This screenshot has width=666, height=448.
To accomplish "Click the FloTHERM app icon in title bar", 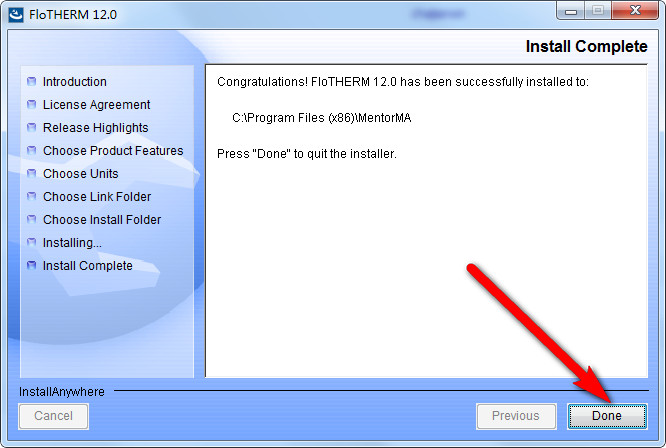I will coord(16,15).
